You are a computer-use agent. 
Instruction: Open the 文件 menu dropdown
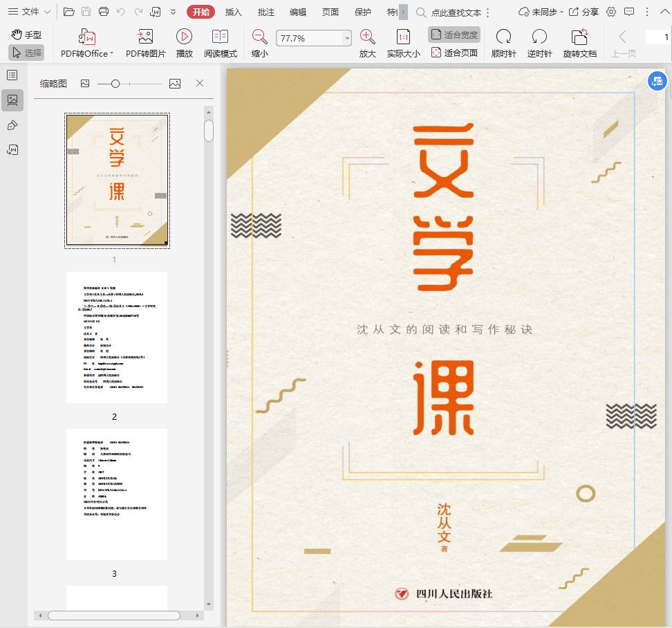pos(30,12)
